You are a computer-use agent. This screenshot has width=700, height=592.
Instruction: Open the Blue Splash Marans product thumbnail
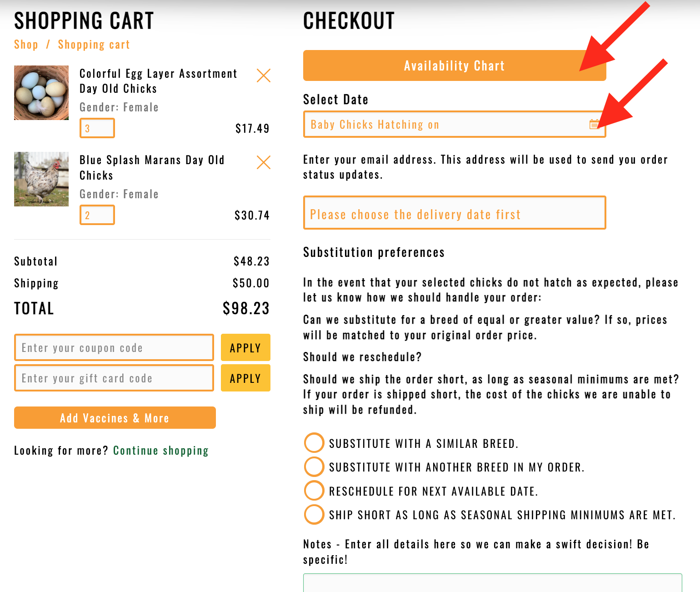click(41, 179)
